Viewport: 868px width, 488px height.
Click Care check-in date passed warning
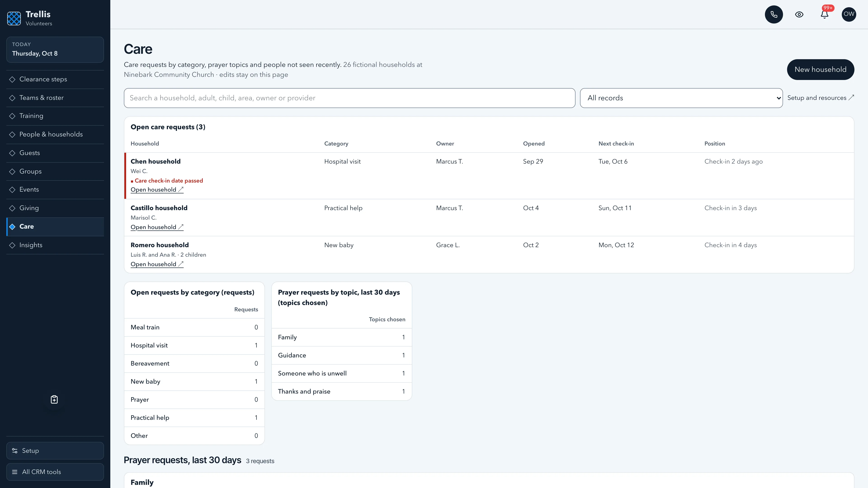point(167,181)
